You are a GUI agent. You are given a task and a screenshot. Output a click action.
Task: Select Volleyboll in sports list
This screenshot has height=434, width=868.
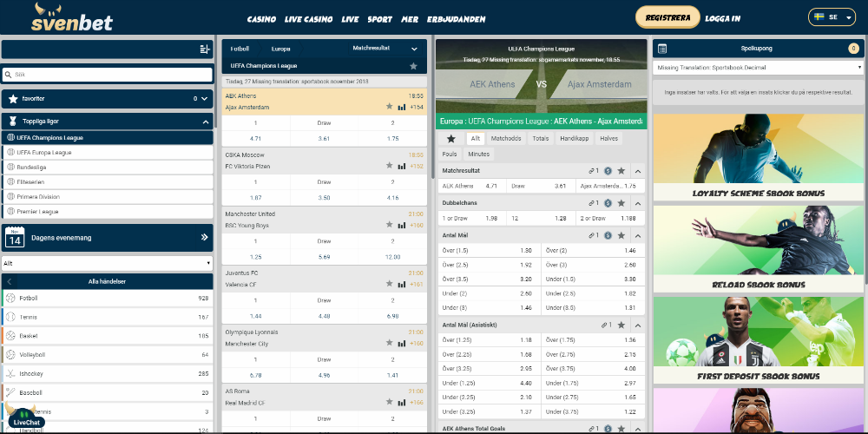(x=108, y=355)
